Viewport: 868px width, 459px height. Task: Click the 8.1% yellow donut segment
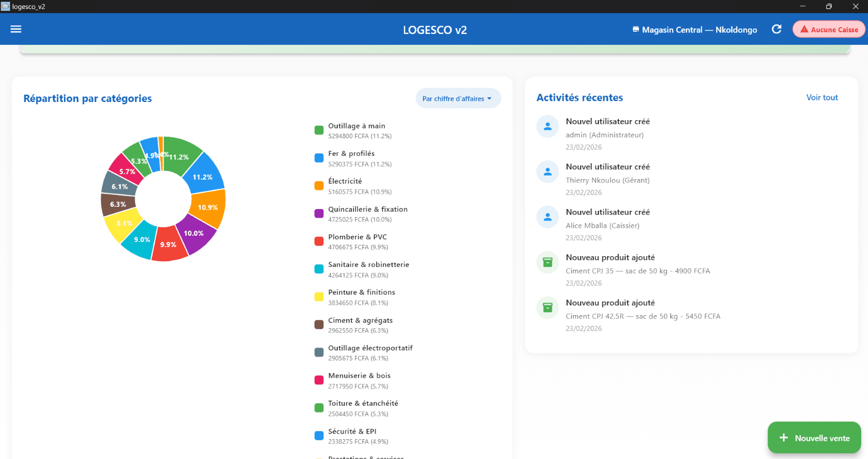click(124, 224)
